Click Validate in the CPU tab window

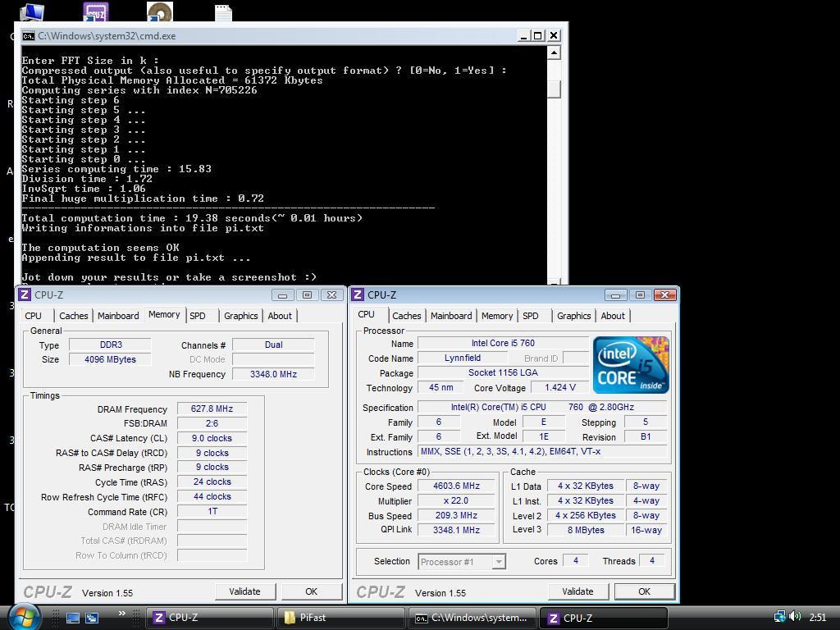(x=577, y=591)
